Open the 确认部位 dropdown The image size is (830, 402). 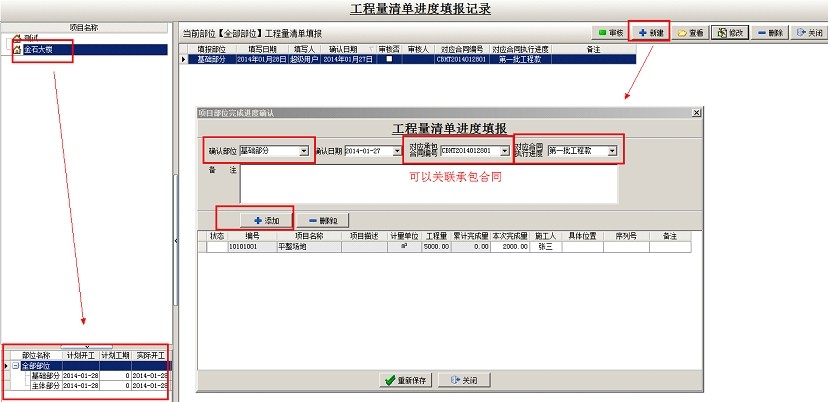[304, 151]
